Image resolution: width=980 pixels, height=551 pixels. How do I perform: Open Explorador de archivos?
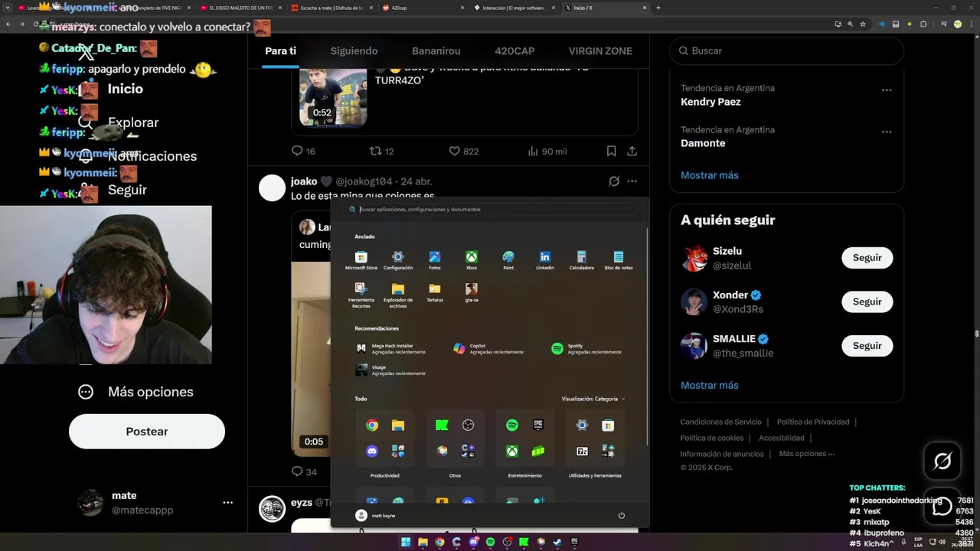[x=397, y=295]
